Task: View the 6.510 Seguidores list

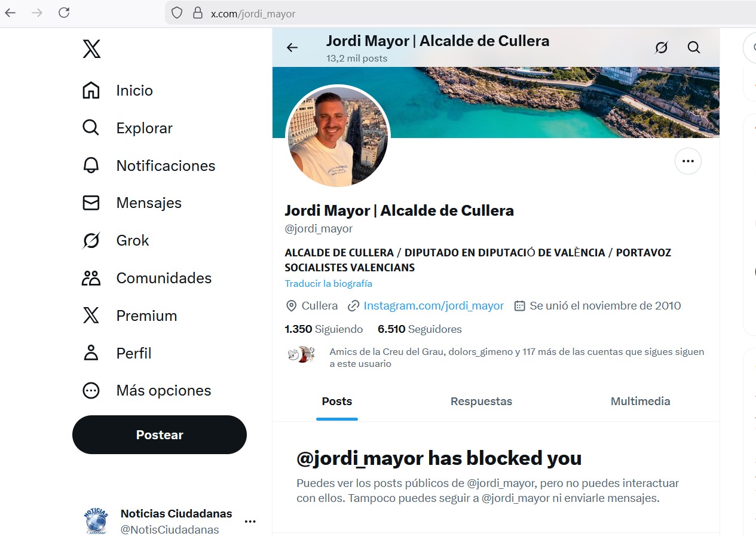Action: [x=420, y=329]
